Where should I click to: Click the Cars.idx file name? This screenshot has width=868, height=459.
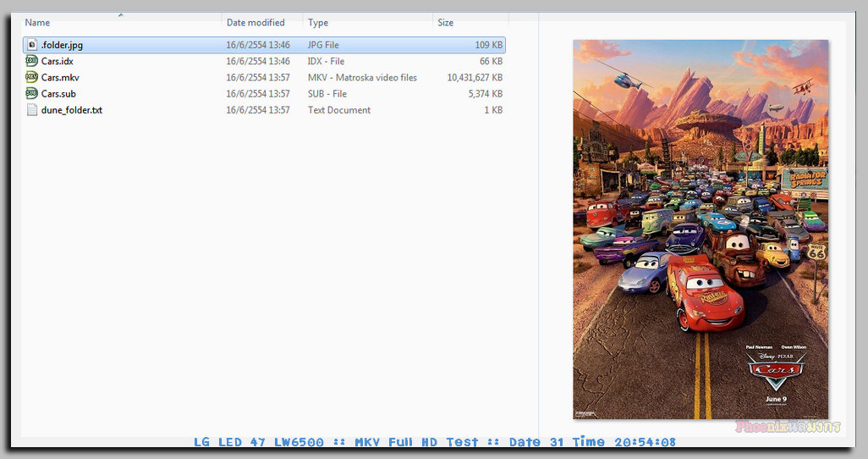point(57,61)
